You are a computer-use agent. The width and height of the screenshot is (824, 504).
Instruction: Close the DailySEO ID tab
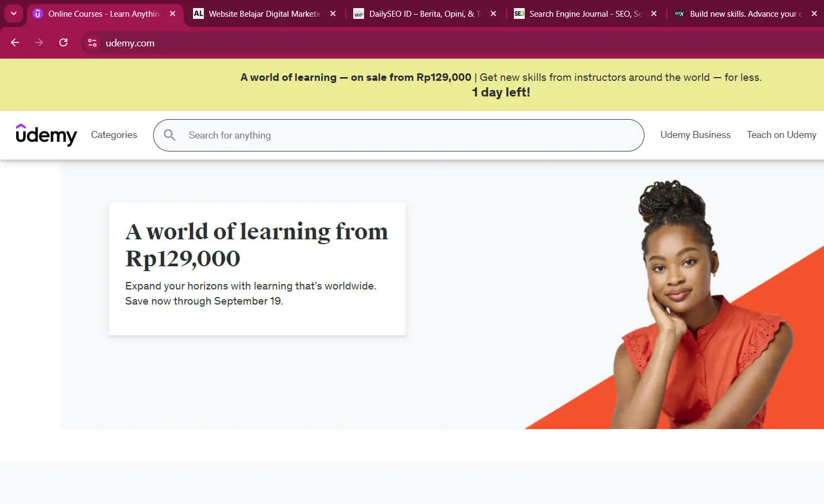(493, 13)
